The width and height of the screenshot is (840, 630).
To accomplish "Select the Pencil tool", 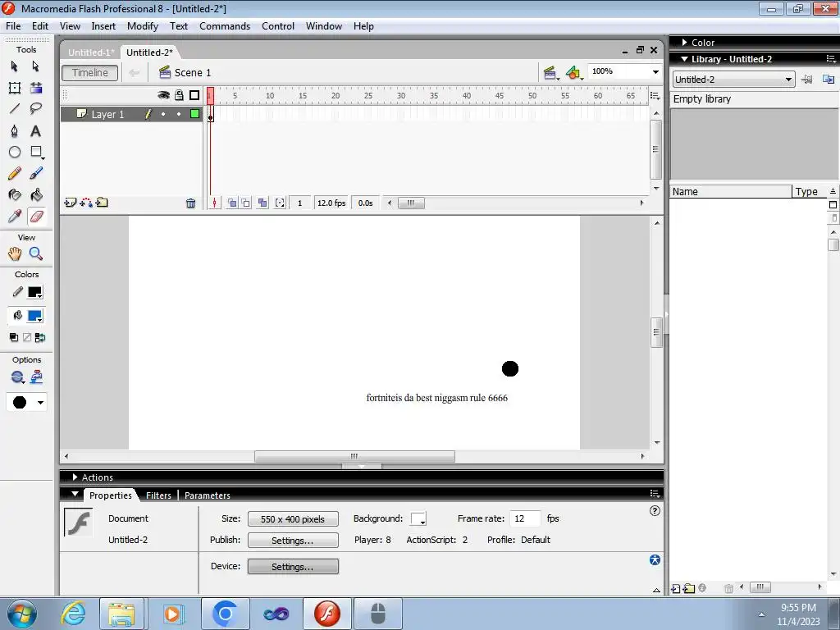I will tap(15, 173).
